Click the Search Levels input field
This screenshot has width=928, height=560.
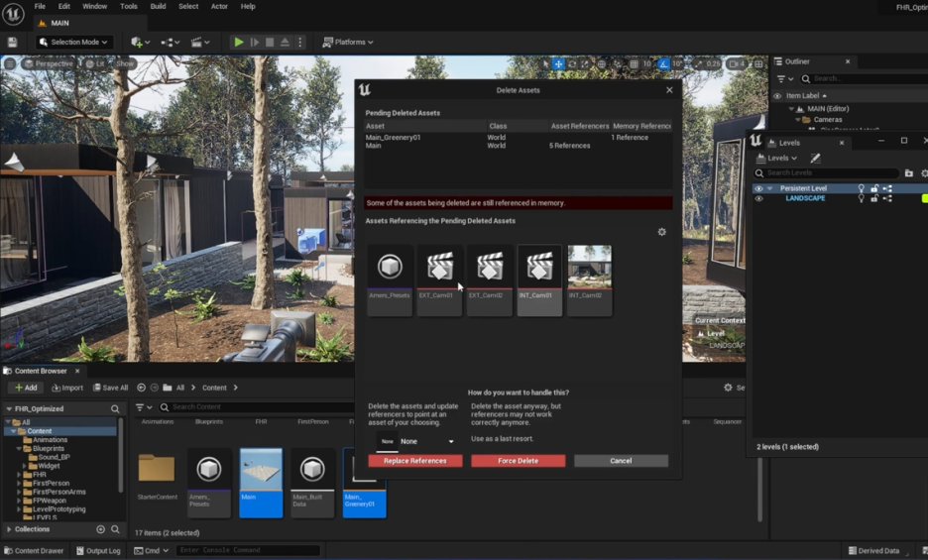[826, 172]
